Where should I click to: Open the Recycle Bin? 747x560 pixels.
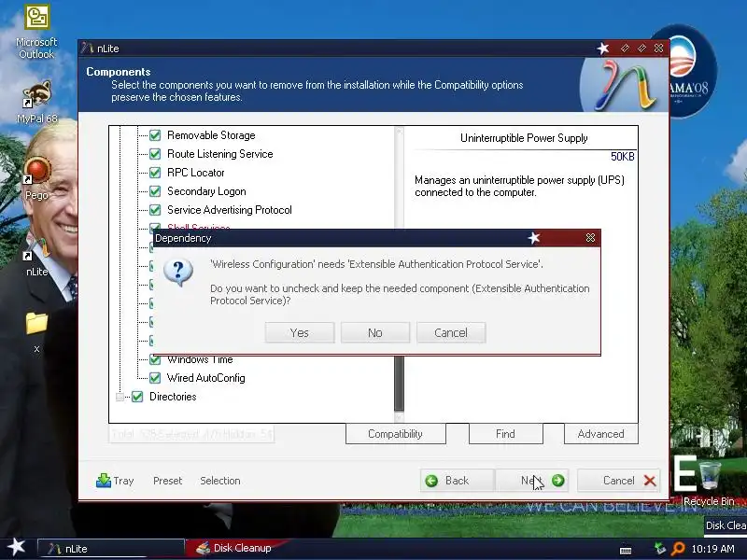(x=709, y=483)
